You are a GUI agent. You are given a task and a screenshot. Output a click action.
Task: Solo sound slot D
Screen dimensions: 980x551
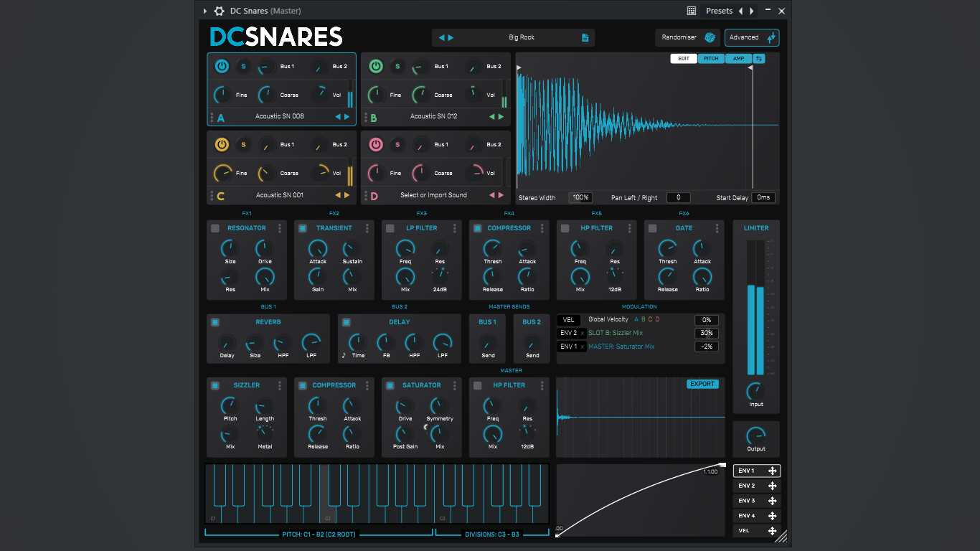397,145
